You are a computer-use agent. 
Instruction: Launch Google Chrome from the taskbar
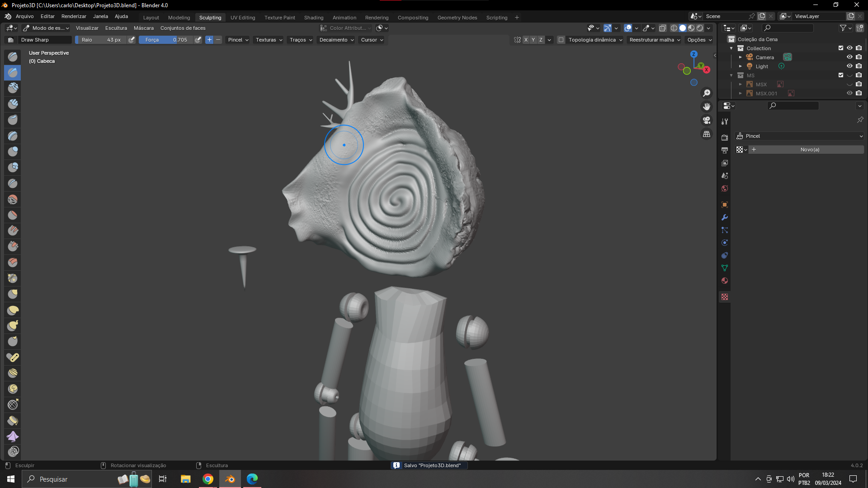pyautogui.click(x=208, y=479)
